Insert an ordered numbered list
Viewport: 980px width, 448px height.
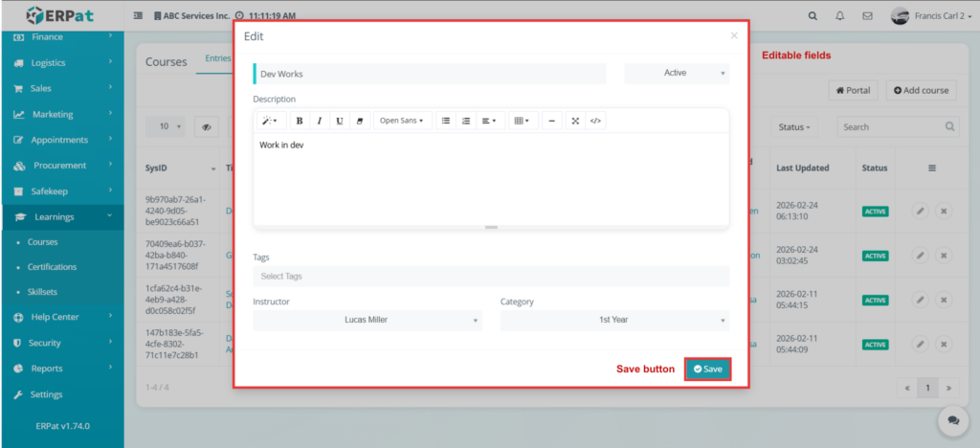(x=466, y=121)
